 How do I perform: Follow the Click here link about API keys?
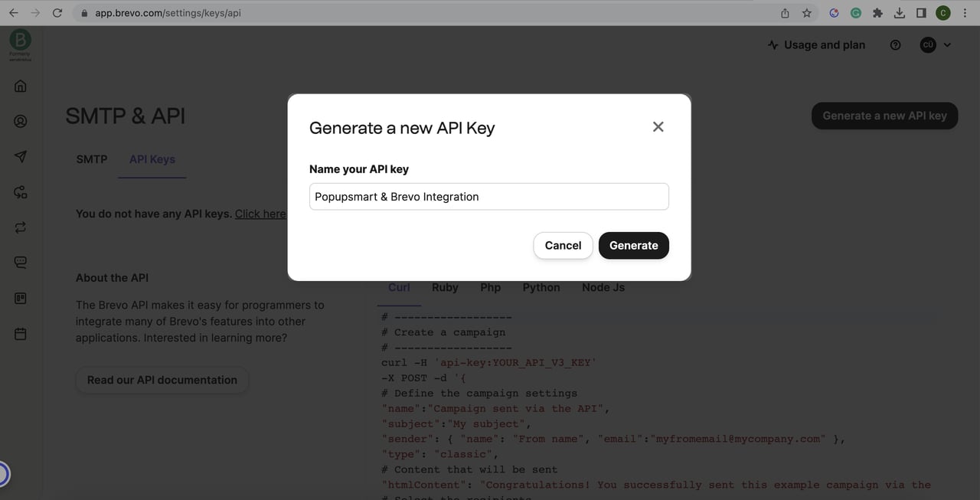[260, 214]
